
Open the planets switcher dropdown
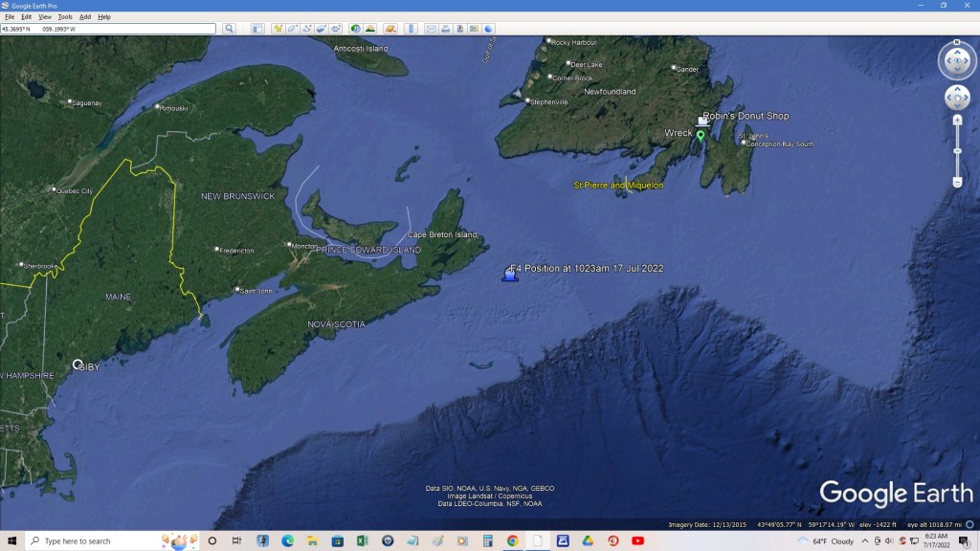(391, 29)
